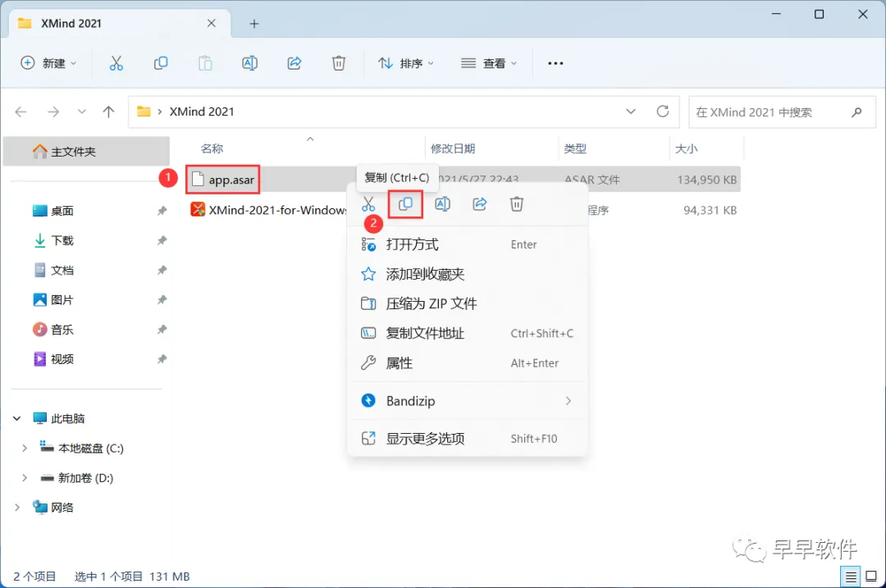This screenshot has height=588, width=886.
Task: Open the 查看 view dropdown
Action: (x=489, y=63)
